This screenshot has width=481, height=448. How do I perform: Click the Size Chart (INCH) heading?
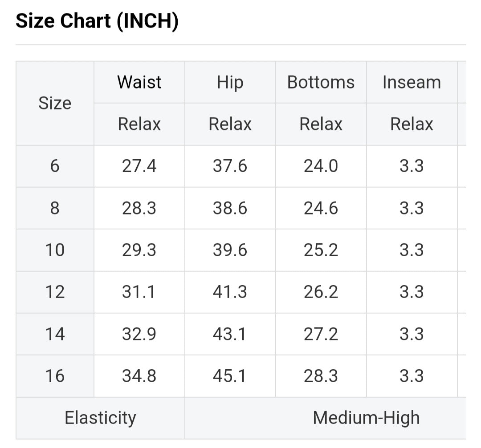pyautogui.click(x=97, y=22)
